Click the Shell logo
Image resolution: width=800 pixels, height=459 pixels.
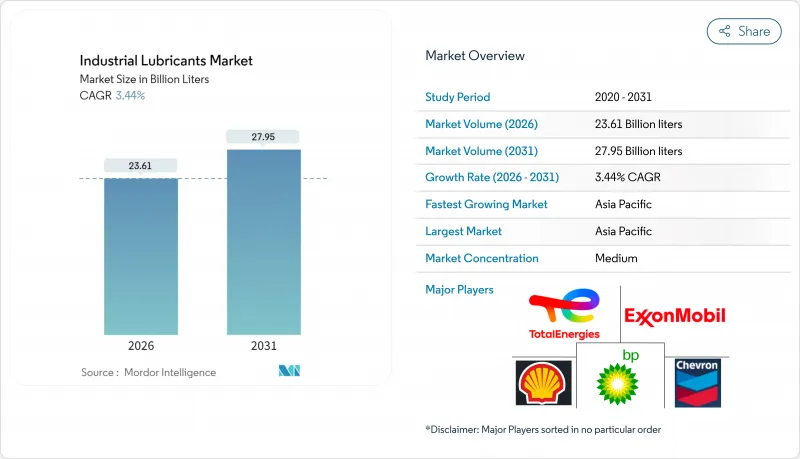coord(543,383)
